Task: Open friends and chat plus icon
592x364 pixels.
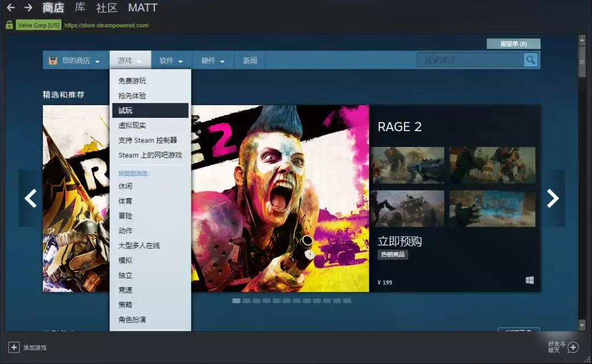Action: click(573, 347)
